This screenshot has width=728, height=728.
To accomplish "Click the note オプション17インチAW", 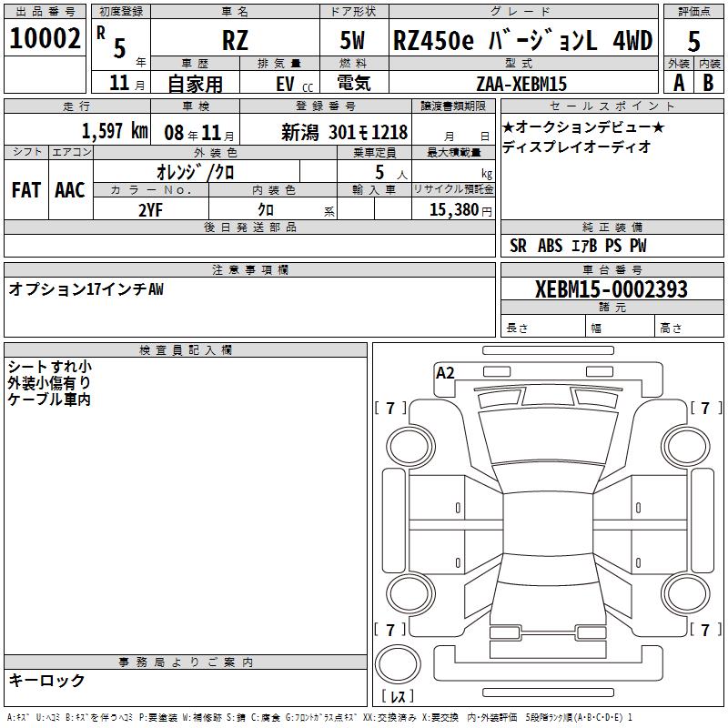I will click(86, 289).
